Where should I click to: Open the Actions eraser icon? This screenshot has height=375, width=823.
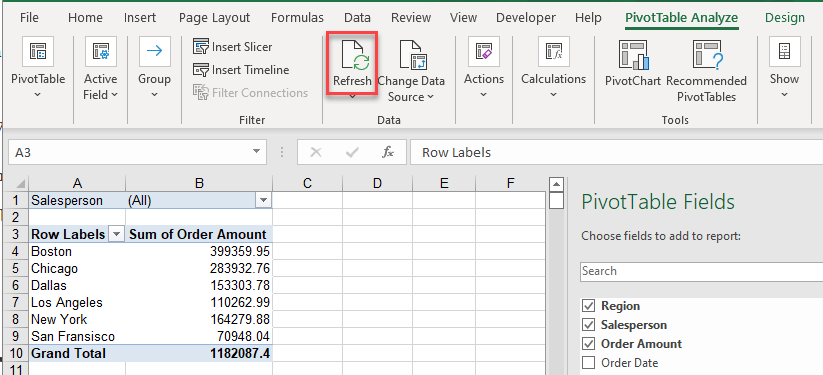pyautogui.click(x=483, y=51)
